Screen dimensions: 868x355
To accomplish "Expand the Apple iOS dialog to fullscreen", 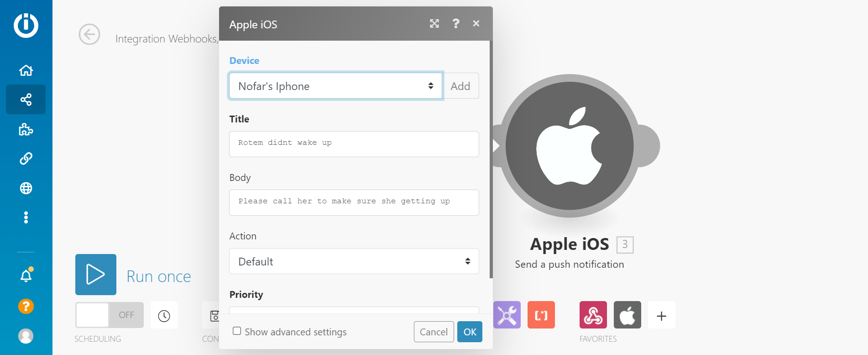I will point(434,24).
